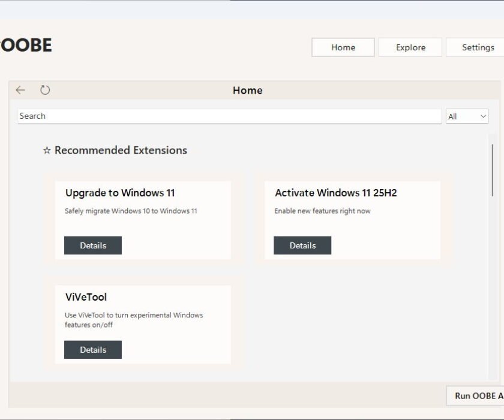Open Details for Upgrade to Windows 11
This screenshot has height=420, width=504.
pos(93,245)
